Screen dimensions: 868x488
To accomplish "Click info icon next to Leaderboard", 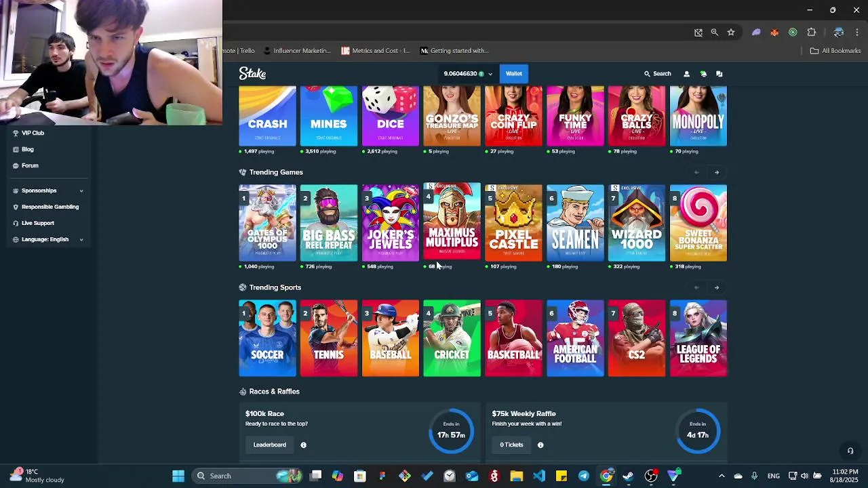I will 303,445.
